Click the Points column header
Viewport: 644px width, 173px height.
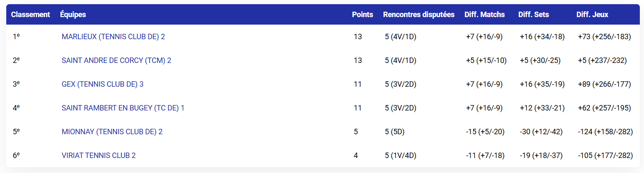click(362, 15)
